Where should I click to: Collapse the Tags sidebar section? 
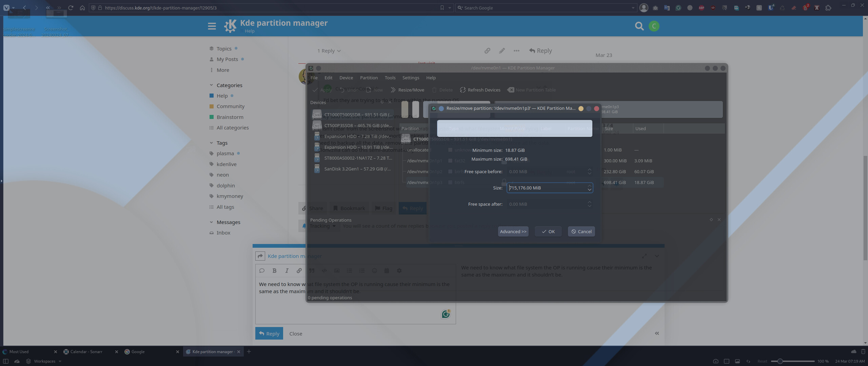[212, 143]
